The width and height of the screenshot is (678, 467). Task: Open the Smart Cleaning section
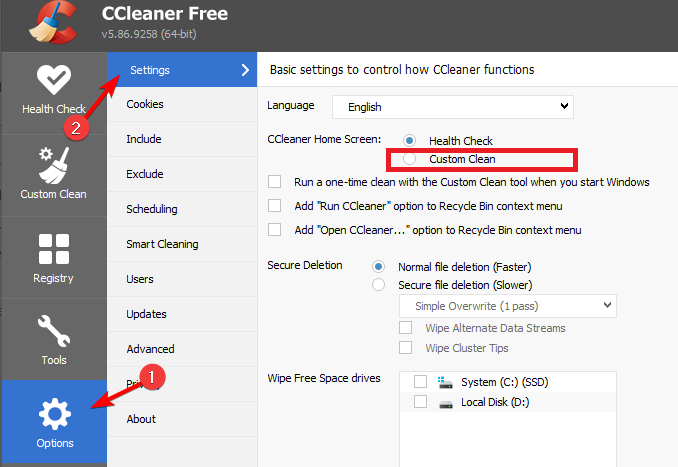point(182,244)
